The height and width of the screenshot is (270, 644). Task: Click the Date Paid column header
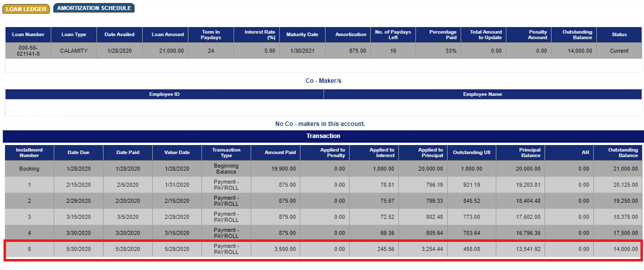pos(128,153)
